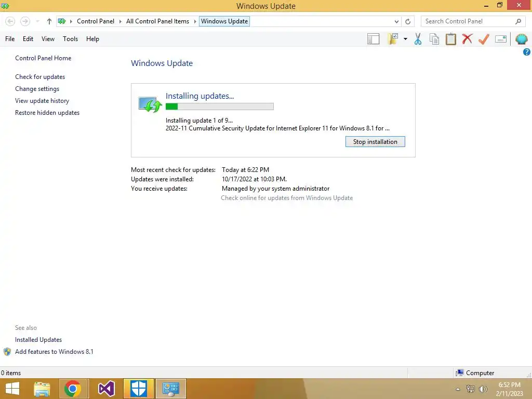Click the Installing updates heading text
The image size is (532, 399).
199,96
